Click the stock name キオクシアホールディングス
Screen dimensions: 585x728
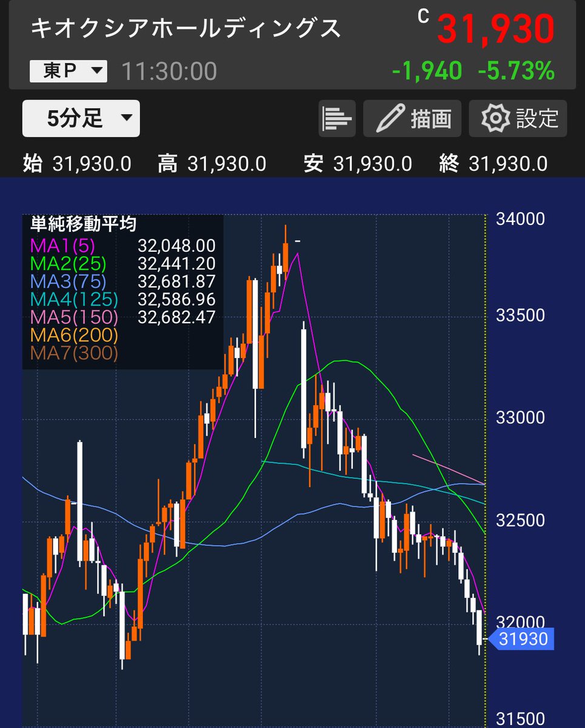(186, 29)
